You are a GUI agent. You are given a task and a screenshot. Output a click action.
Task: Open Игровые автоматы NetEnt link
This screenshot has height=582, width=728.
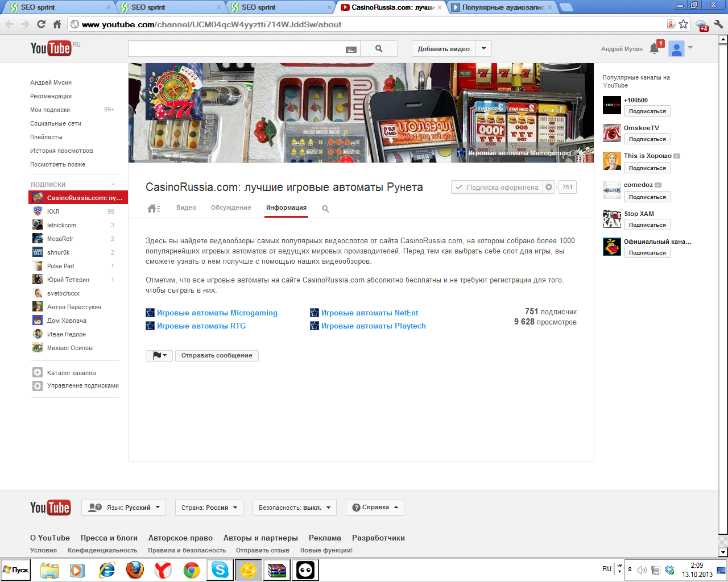[x=370, y=313]
